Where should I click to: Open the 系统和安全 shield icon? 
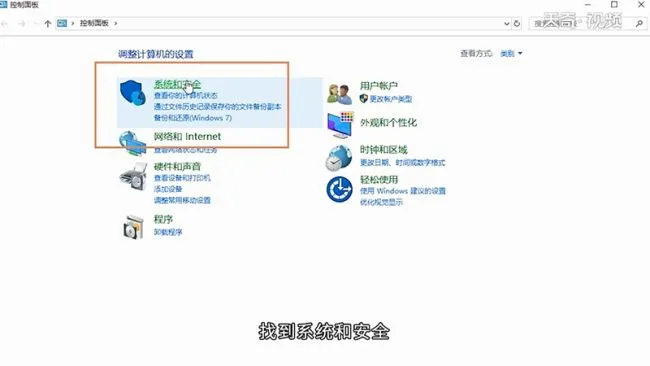coord(133,92)
